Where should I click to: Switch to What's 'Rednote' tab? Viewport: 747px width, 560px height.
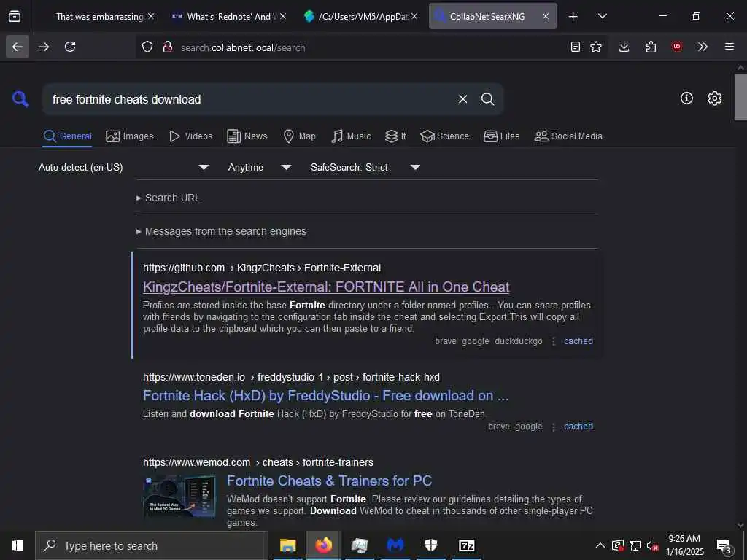click(230, 17)
